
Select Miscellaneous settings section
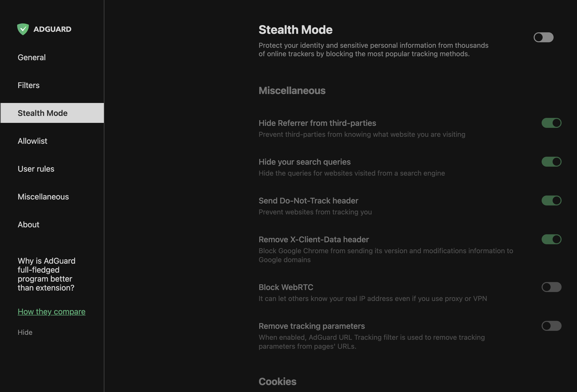pyautogui.click(x=43, y=196)
